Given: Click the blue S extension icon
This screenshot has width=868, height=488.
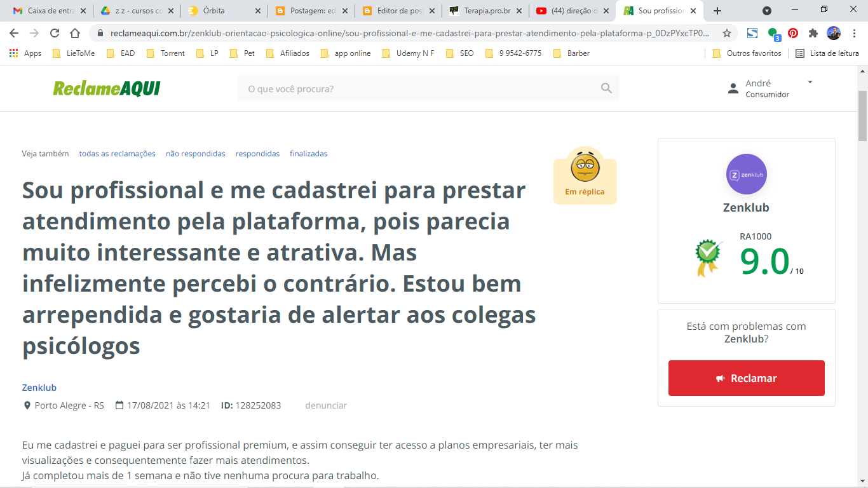Looking at the screenshot, I should [x=752, y=33].
